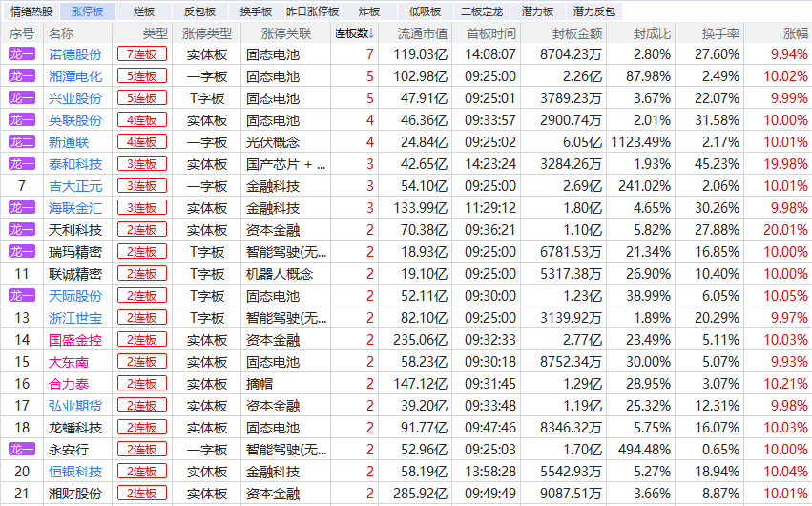
Task: Open stock 英联股份
Action: (75, 120)
